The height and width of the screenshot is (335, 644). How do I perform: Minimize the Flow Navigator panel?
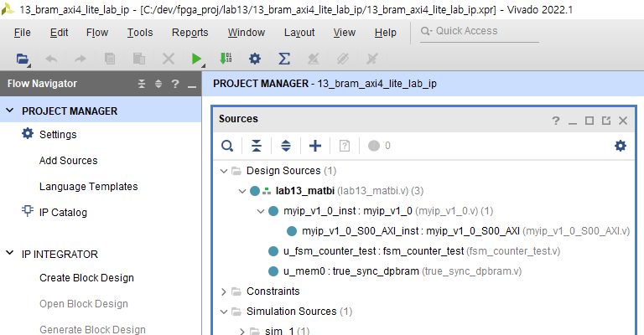coord(192,86)
